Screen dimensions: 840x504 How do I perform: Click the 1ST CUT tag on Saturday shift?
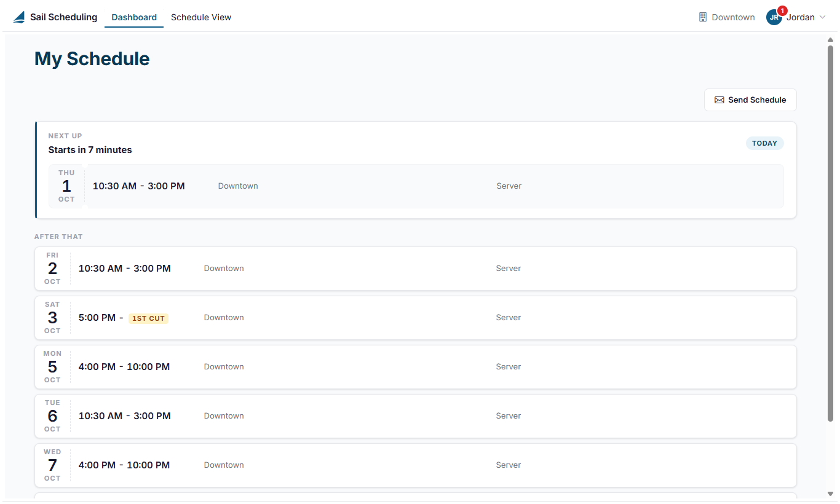(148, 318)
